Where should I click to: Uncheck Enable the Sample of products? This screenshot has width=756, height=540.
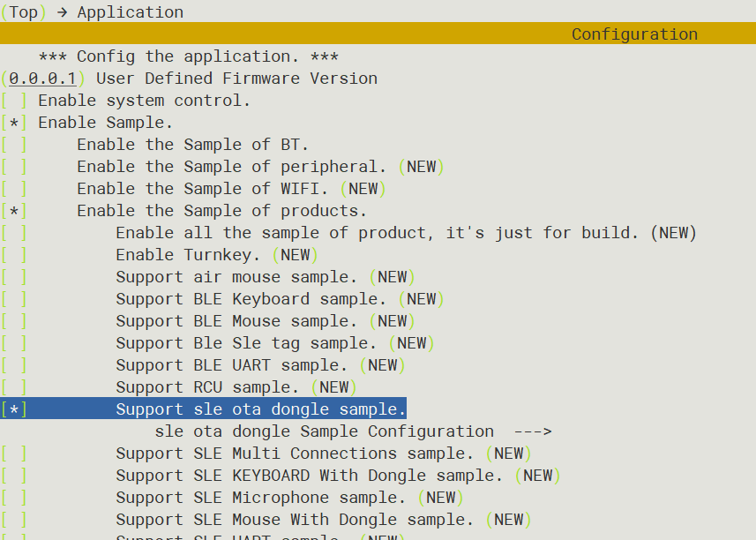14,211
